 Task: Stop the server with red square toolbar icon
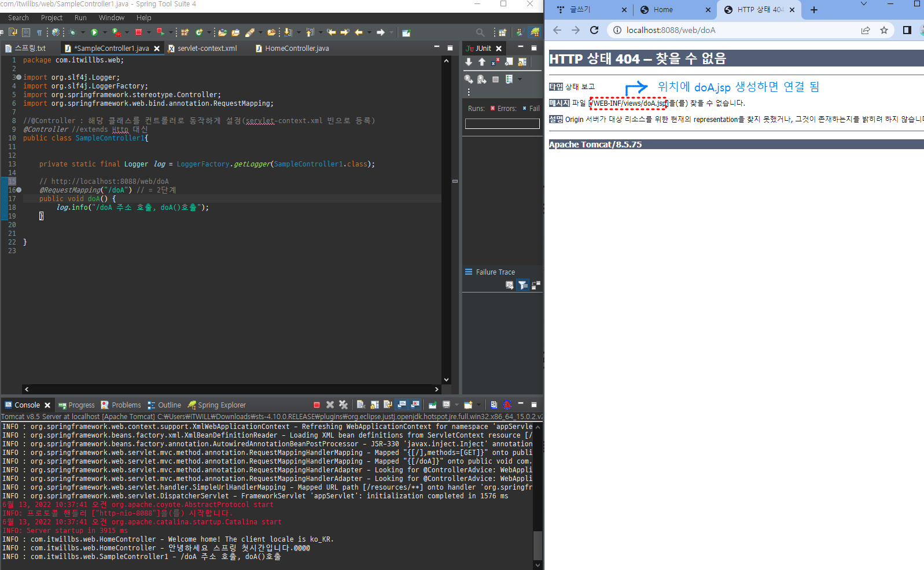(x=138, y=32)
